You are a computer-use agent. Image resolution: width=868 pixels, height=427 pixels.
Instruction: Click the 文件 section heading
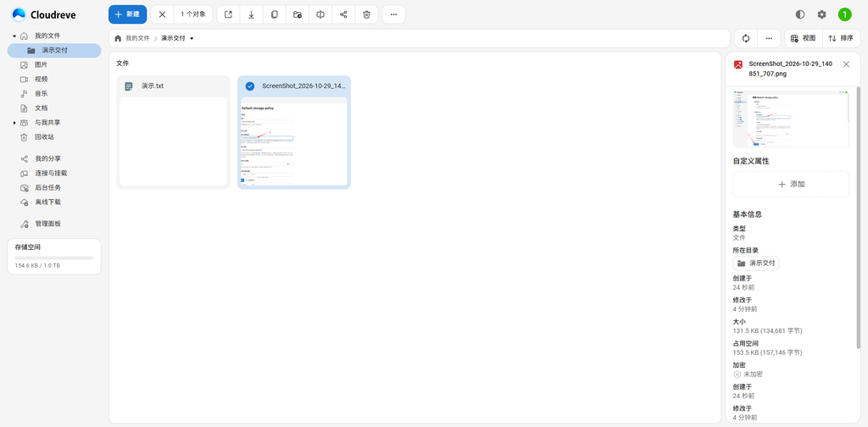122,64
